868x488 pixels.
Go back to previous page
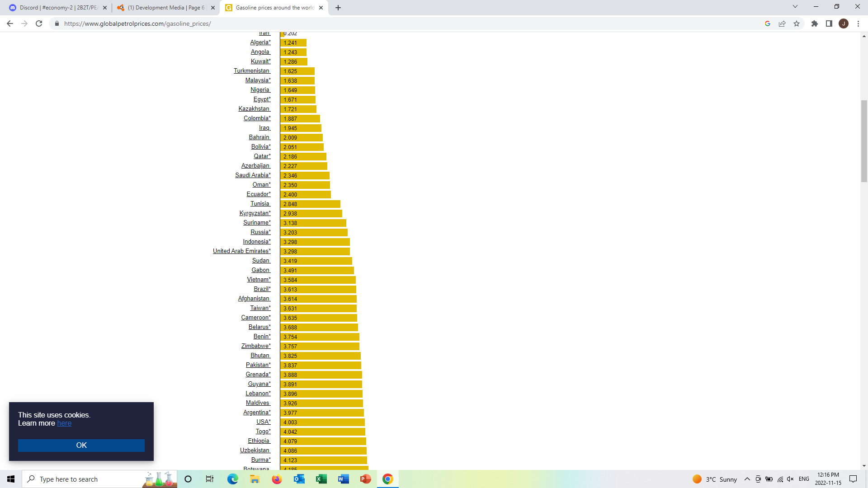(x=10, y=23)
